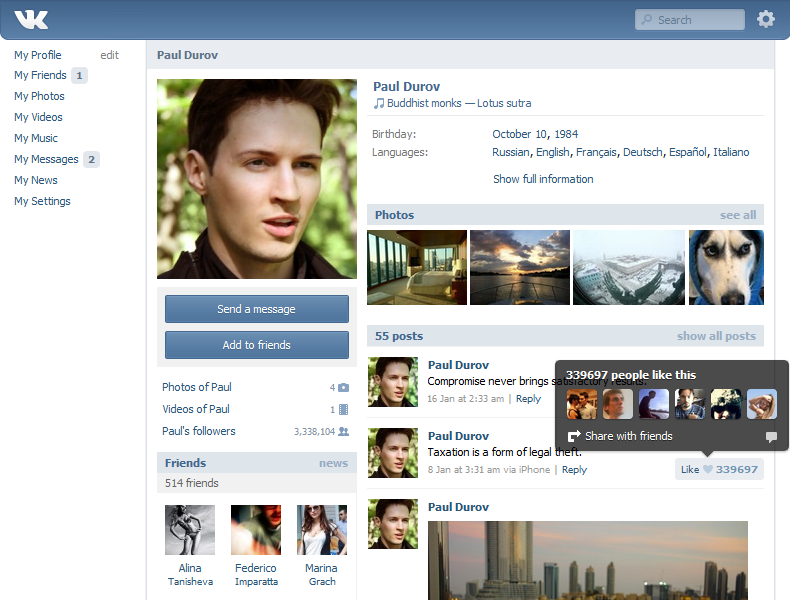Click the film icon beside Videos of Paul
790x600 pixels.
344,409
